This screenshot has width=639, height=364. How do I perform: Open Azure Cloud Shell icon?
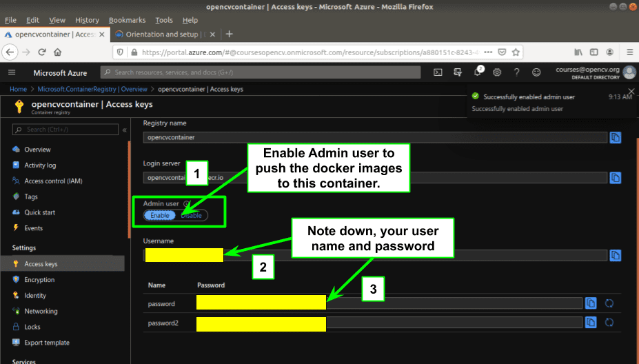click(438, 72)
